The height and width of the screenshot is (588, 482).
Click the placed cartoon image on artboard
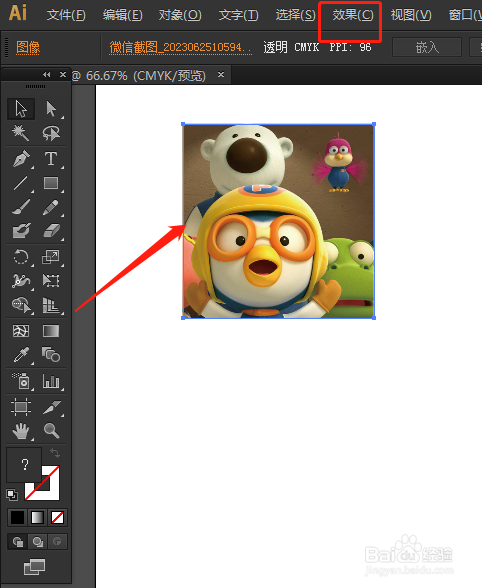point(278,221)
